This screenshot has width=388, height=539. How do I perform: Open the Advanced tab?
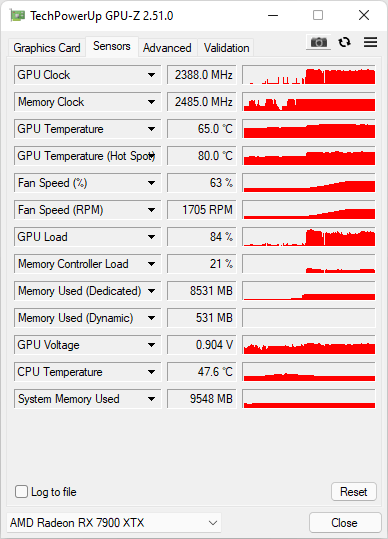[x=167, y=48]
